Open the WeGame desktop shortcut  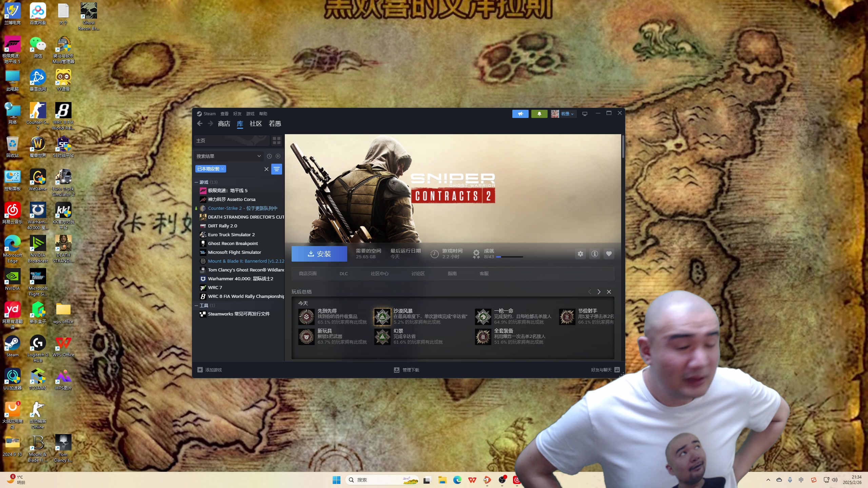pyautogui.click(x=38, y=180)
